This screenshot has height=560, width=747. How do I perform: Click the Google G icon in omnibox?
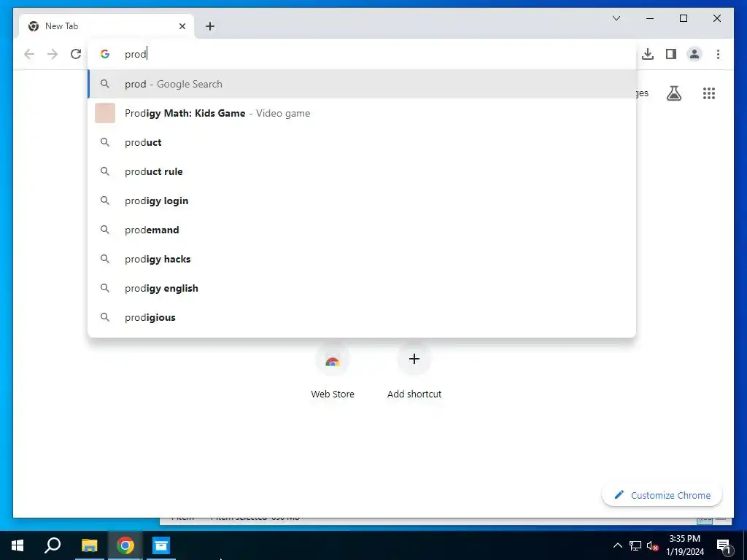pyautogui.click(x=105, y=54)
